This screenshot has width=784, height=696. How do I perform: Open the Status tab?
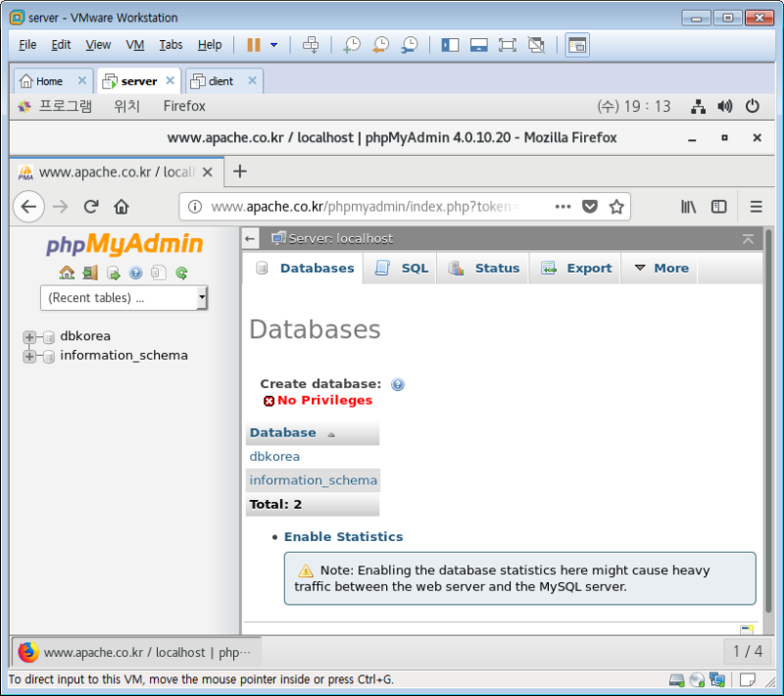click(x=483, y=268)
